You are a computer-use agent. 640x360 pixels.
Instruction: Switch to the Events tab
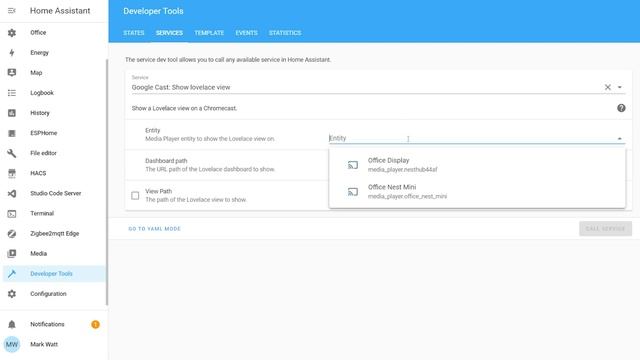tap(246, 33)
